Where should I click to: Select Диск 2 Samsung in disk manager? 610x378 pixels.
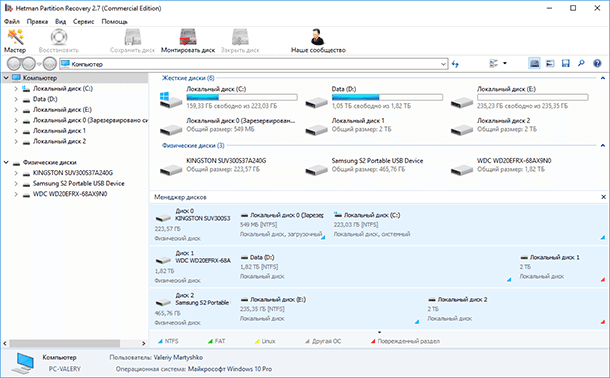coord(193,310)
